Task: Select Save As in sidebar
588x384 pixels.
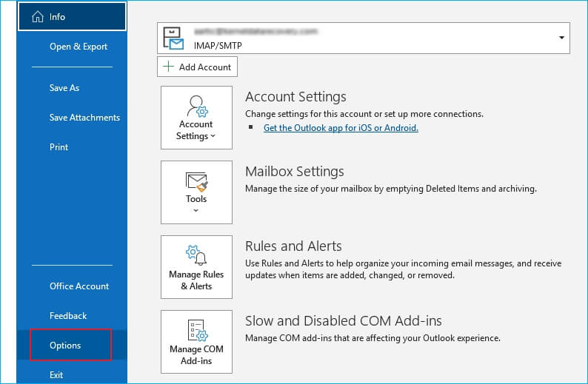Action: click(x=64, y=87)
